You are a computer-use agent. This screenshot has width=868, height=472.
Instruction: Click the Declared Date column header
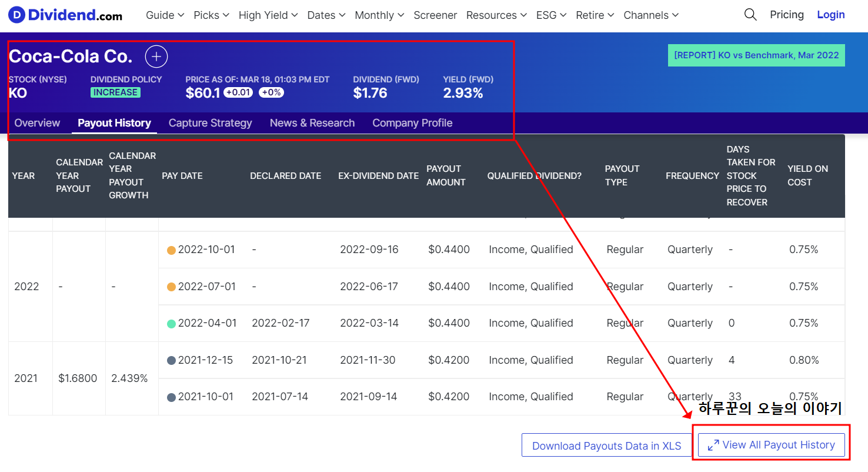coord(285,176)
